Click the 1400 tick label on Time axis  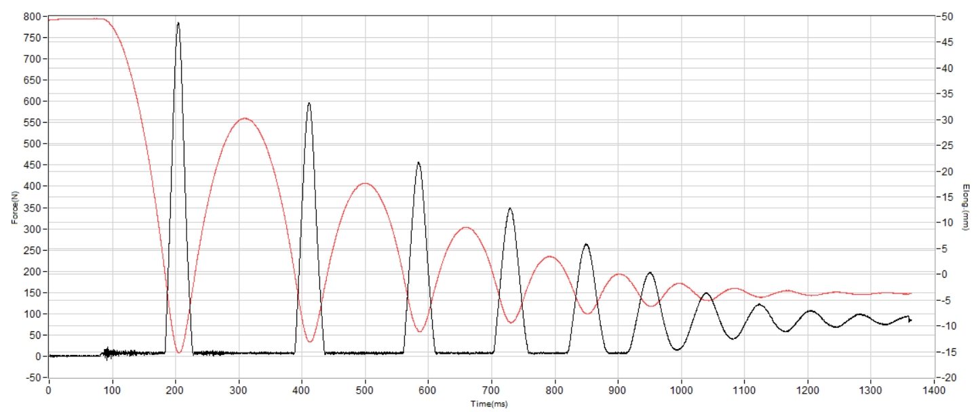coord(934,390)
